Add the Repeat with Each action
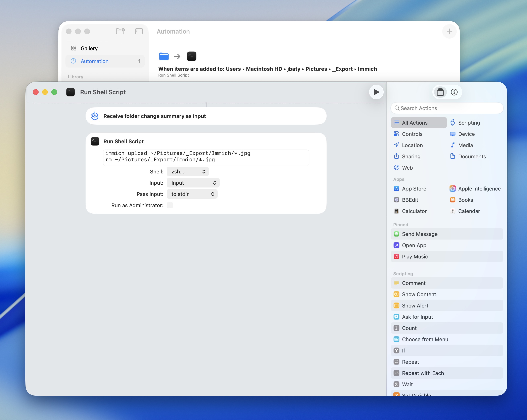527x420 pixels. click(x=447, y=373)
